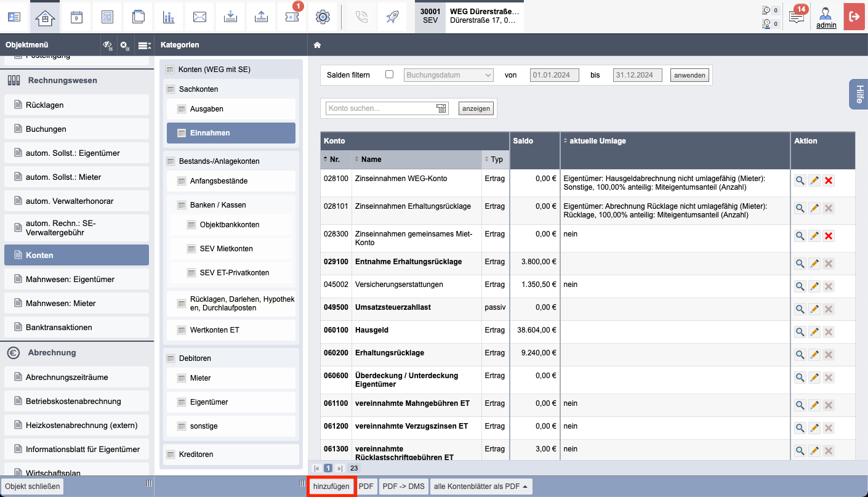Viewport: 868px width, 497px height.
Task: Toggle hidden entries eye icon in Objektmenü header
Action: [107, 45]
